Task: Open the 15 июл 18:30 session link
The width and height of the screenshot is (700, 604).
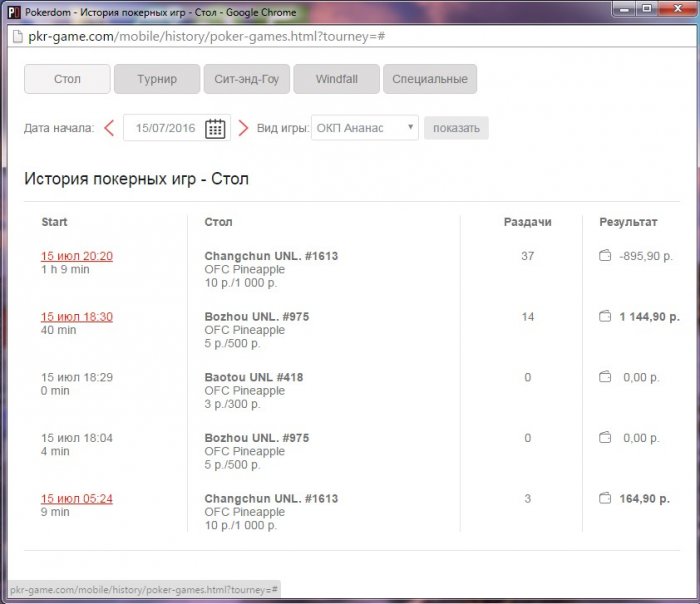Action: (77, 317)
